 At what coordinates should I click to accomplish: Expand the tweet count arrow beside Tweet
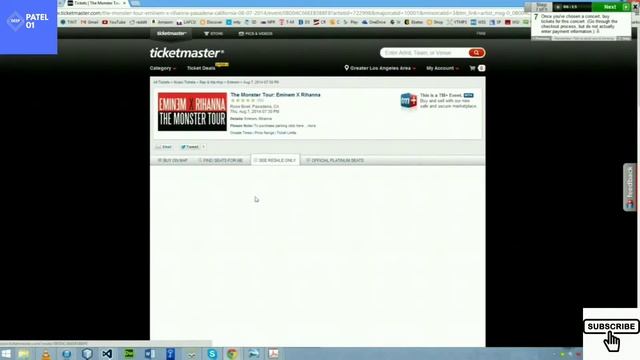tap(203, 147)
